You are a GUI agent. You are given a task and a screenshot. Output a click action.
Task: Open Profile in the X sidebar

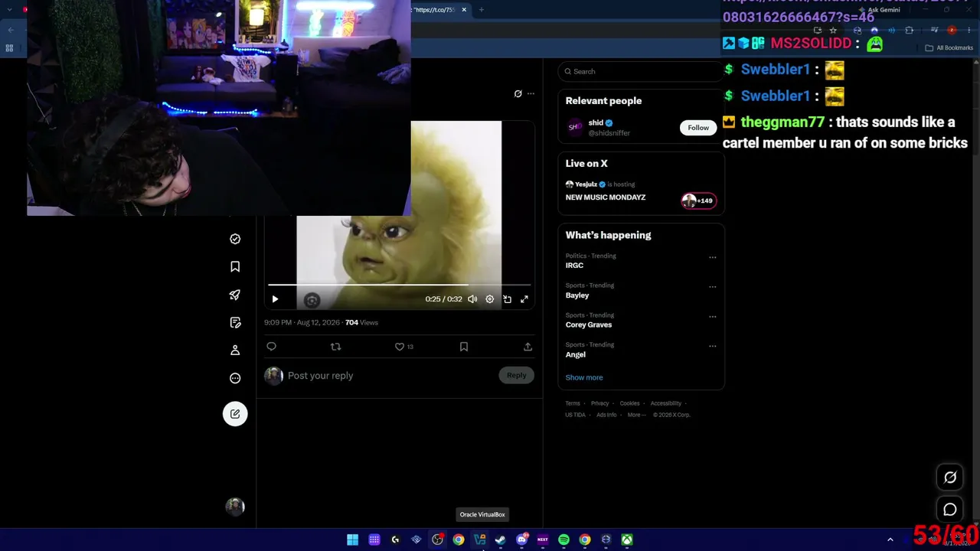235,350
